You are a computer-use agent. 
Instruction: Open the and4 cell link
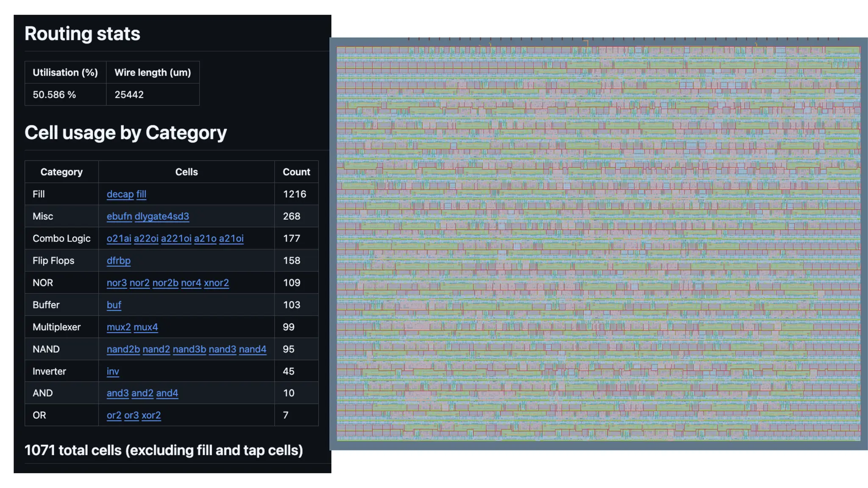point(167,393)
